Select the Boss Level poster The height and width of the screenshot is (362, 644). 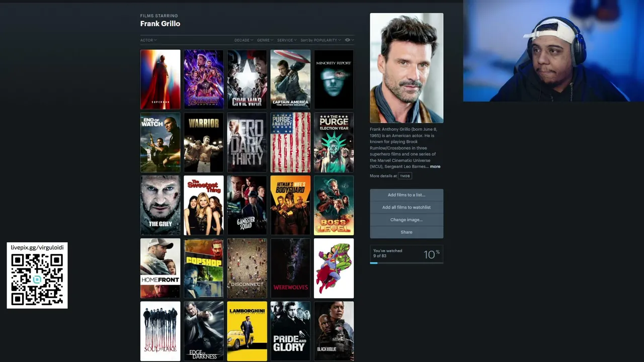(x=334, y=206)
